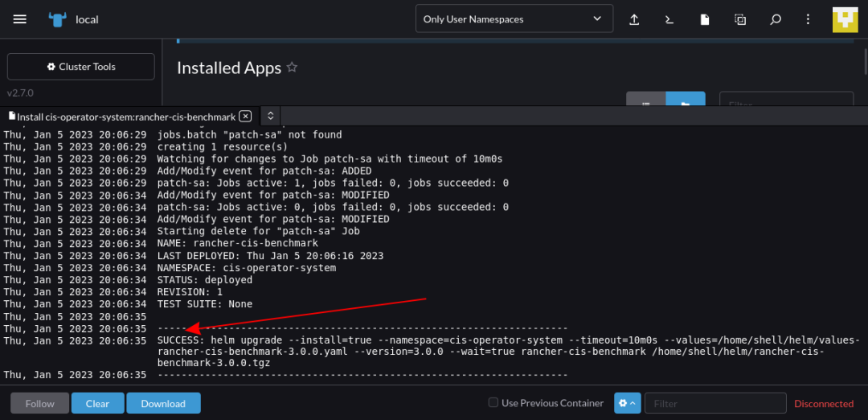Click the Rancher cow logo icon
Screen dimensions: 868x420
[x=57, y=19]
